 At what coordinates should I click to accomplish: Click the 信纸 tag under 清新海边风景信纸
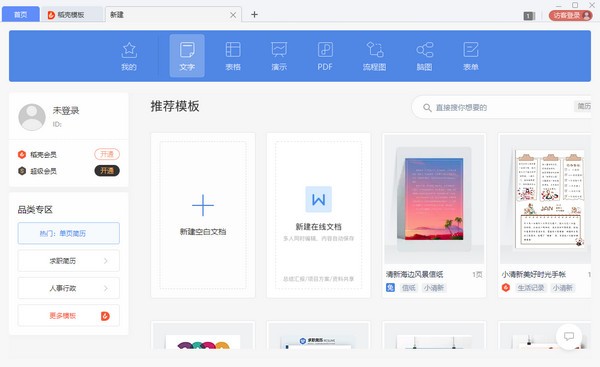pos(409,288)
